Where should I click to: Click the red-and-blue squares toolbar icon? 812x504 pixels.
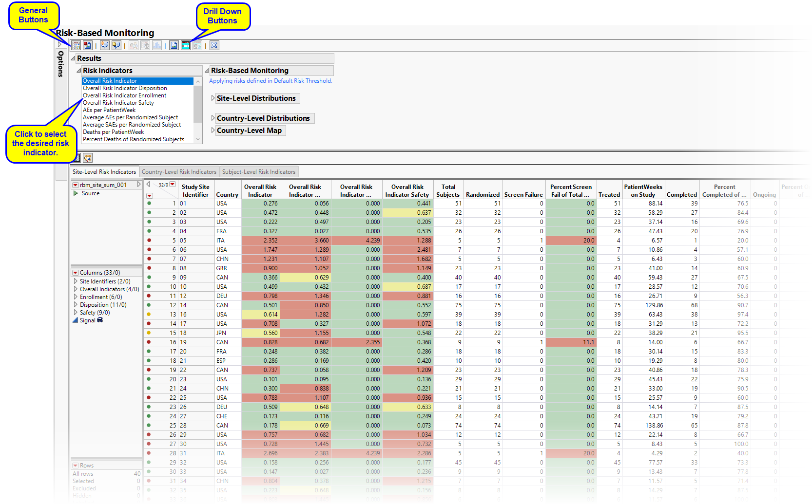coord(87,45)
